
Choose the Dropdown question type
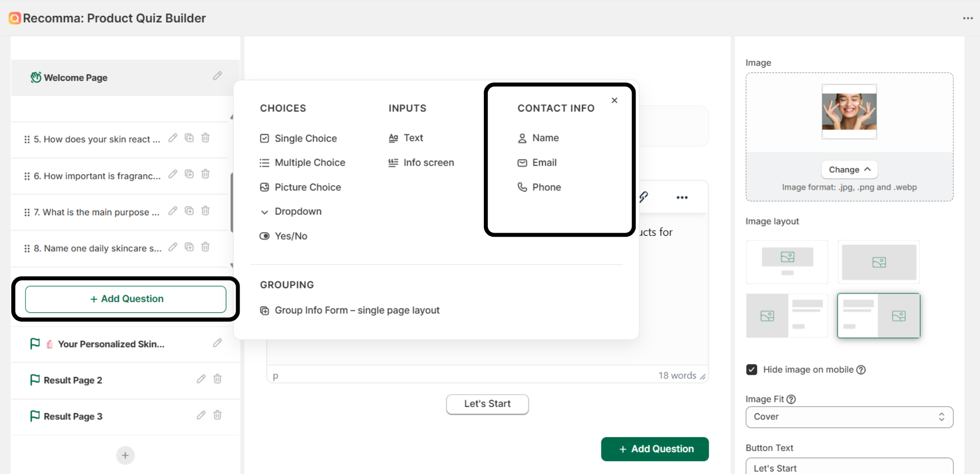(x=298, y=212)
